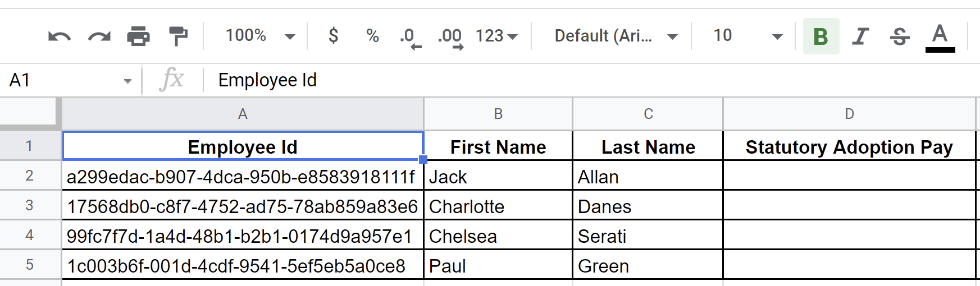Image resolution: width=980 pixels, height=286 pixels.
Task: Toggle Strikethrough formatting button
Action: pyautogui.click(x=900, y=36)
